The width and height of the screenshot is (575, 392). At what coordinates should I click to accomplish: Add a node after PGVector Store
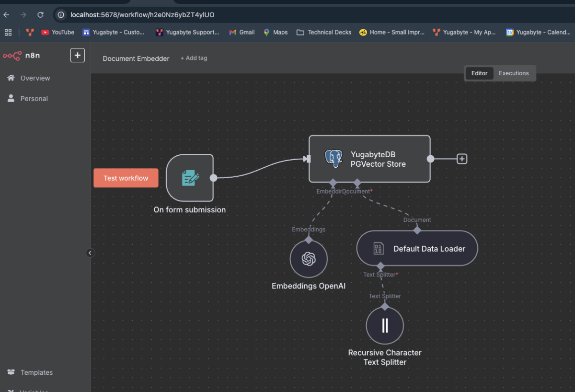click(x=460, y=159)
